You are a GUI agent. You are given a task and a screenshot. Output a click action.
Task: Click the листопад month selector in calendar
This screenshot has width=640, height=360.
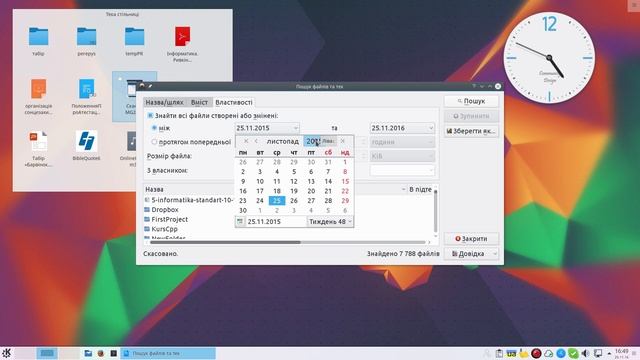coord(282,141)
